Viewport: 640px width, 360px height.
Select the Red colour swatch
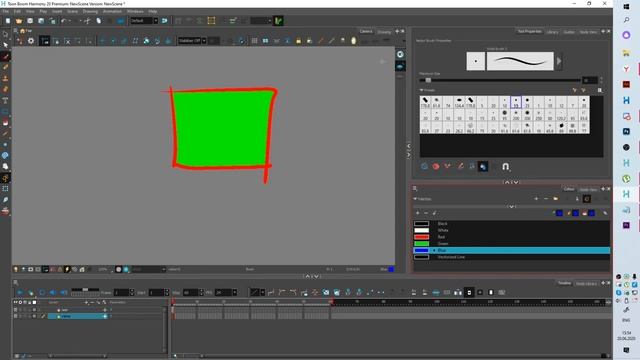point(422,237)
